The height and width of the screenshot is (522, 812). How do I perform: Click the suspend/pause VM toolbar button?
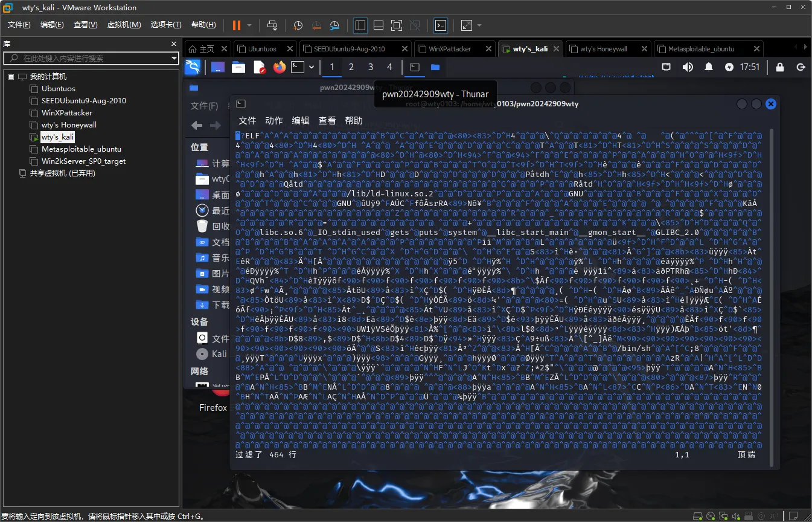[x=236, y=25]
